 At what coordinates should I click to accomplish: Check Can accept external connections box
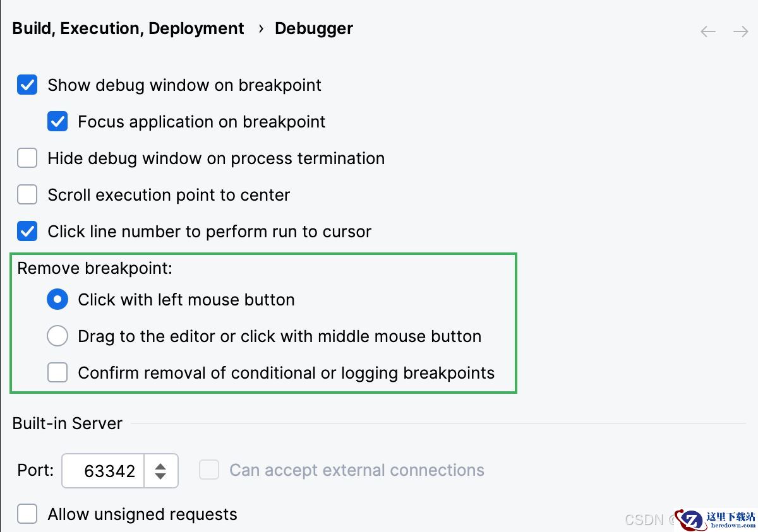[209, 470]
